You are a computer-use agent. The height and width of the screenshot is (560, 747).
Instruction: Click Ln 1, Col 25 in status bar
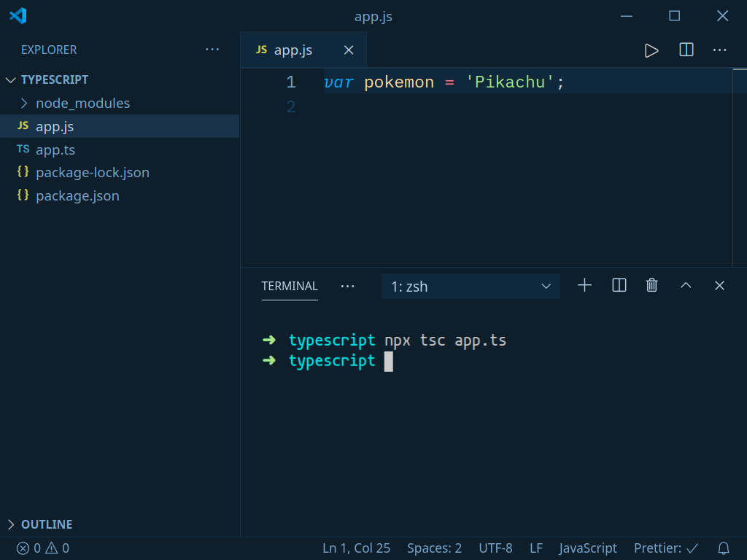[x=356, y=548]
